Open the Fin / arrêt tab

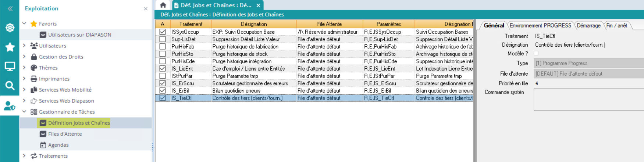tap(617, 25)
